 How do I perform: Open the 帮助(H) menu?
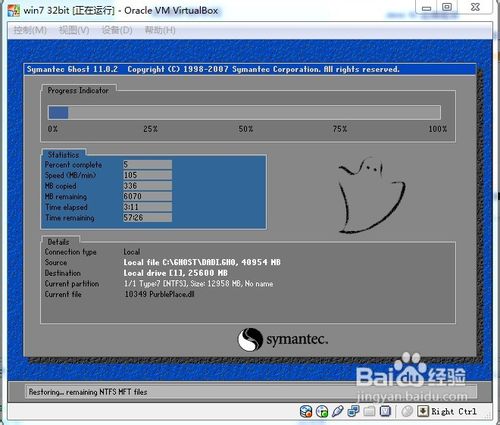pyautogui.click(x=160, y=30)
